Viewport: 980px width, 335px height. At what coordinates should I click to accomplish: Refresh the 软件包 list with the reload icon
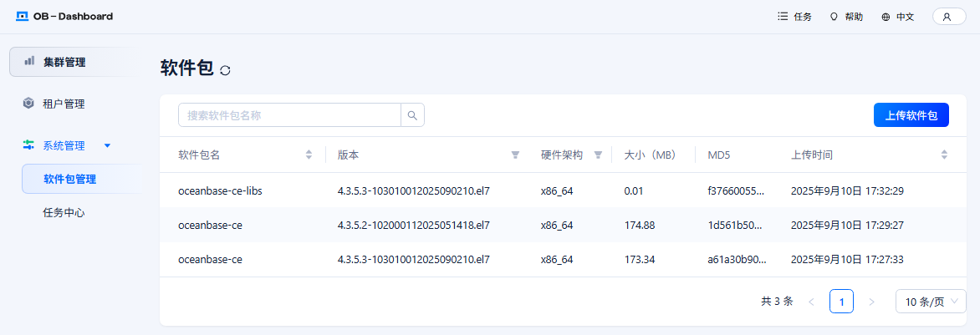point(226,71)
